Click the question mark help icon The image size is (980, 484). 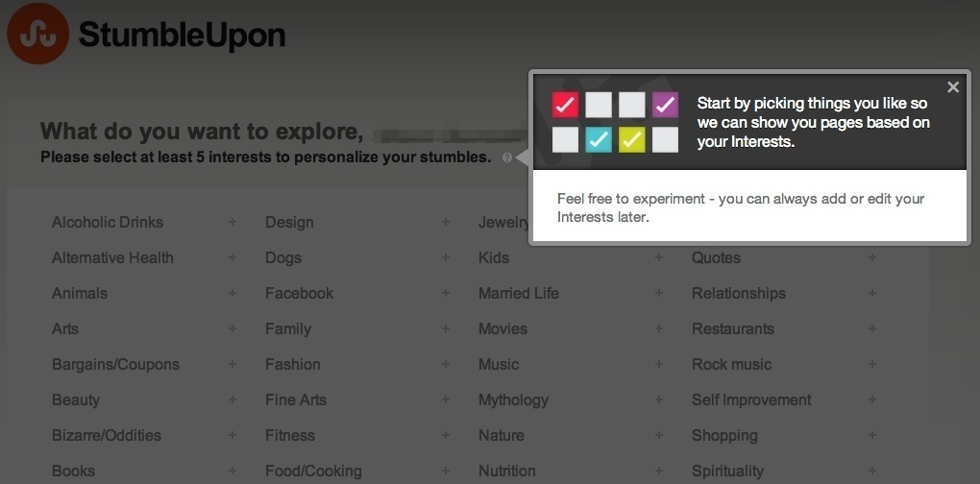[507, 158]
